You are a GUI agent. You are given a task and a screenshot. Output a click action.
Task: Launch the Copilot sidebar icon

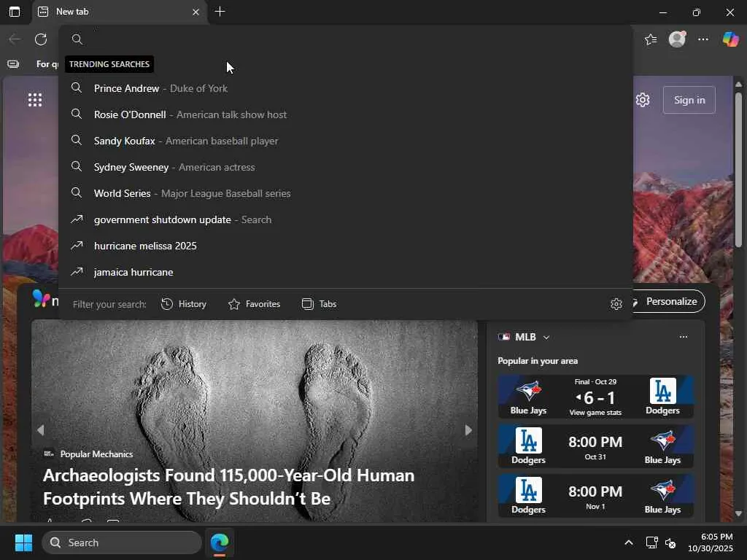[x=730, y=39]
